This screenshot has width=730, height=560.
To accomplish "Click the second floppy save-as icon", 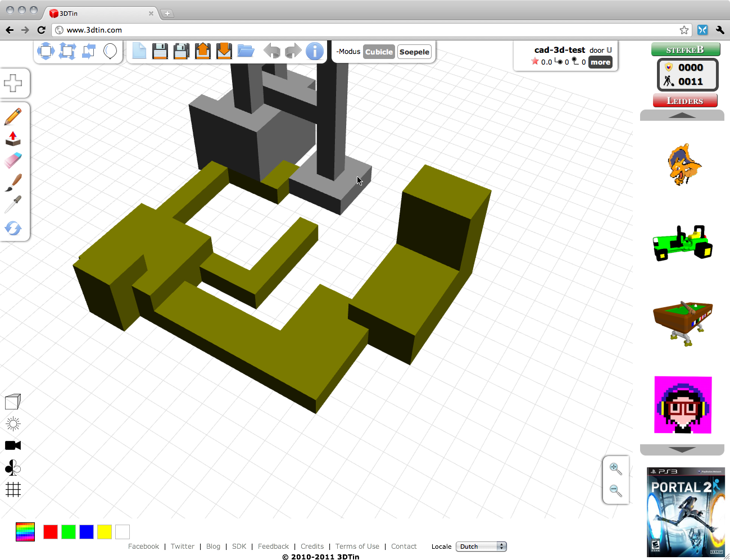I will (182, 51).
